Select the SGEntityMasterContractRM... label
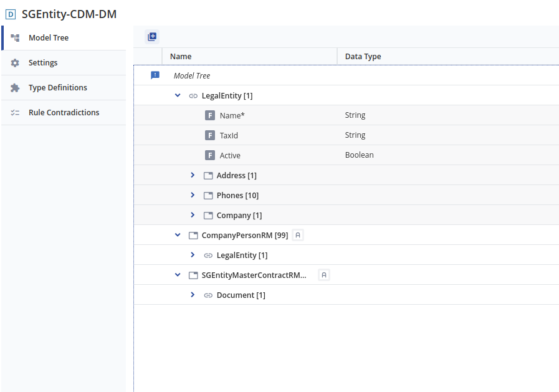 pyautogui.click(x=254, y=275)
